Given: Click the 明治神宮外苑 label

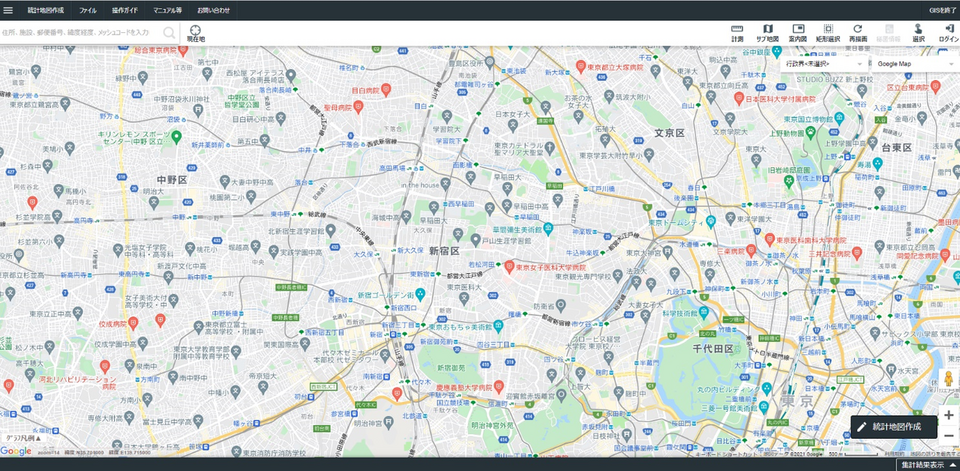Looking at the screenshot, I should click(x=492, y=424).
